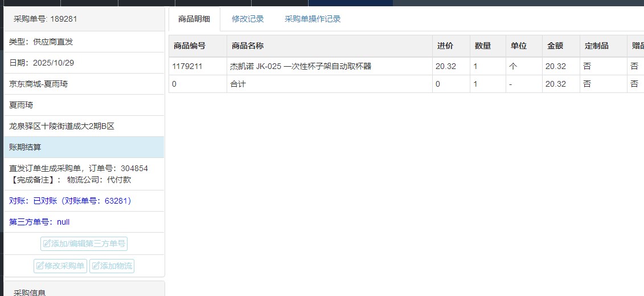
Task: Click the 杰凯诺 JK-025 product name cell
Action: 301,66
